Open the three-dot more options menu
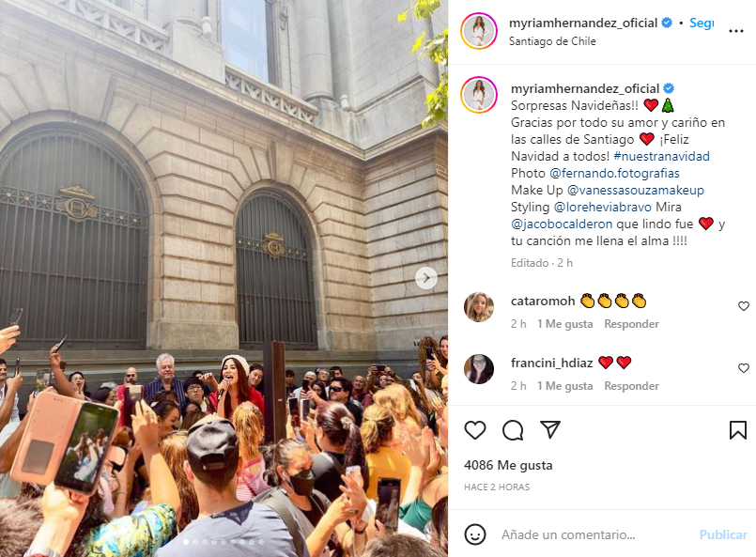The image size is (756, 557). click(x=736, y=31)
